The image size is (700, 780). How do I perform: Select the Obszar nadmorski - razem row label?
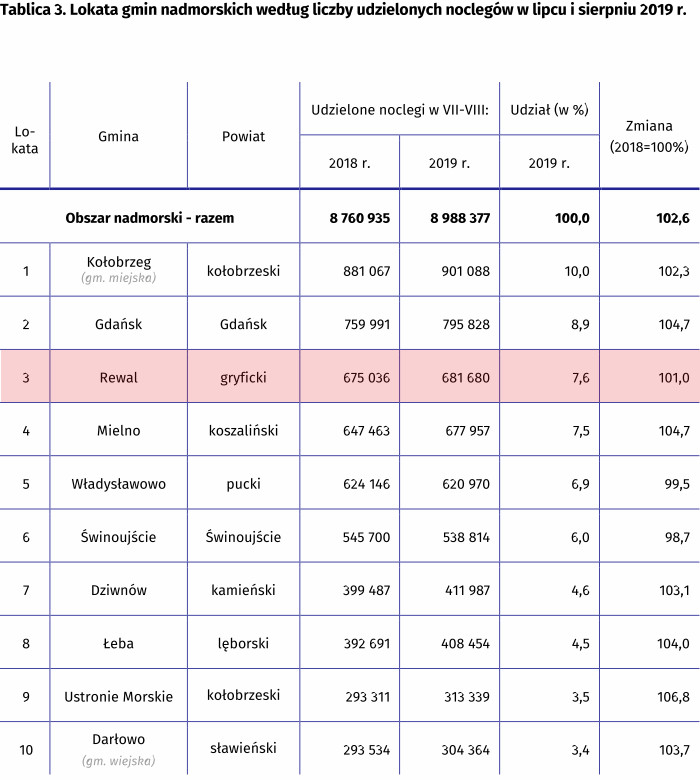point(150,217)
